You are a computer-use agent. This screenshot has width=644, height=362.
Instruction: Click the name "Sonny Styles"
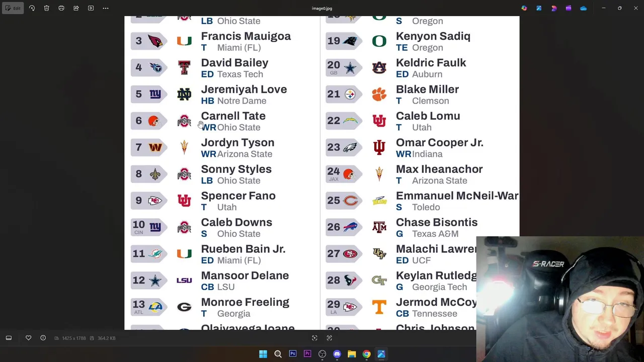(x=236, y=169)
